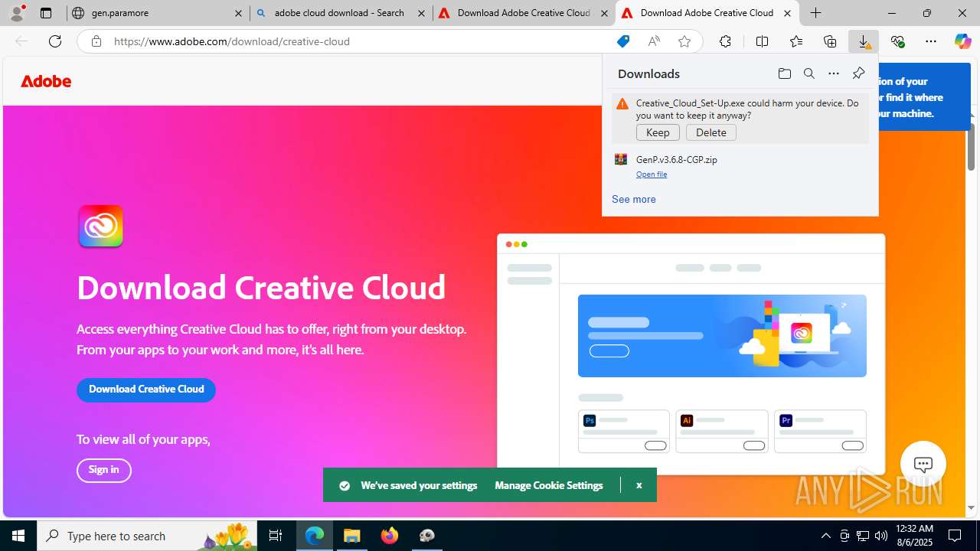
Task: Search downloads with magnifier icon
Action: 808,73
